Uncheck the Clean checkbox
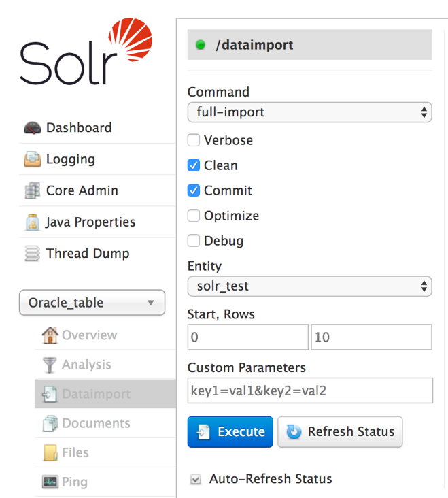Screen dimensions: 448x498 click(x=194, y=166)
